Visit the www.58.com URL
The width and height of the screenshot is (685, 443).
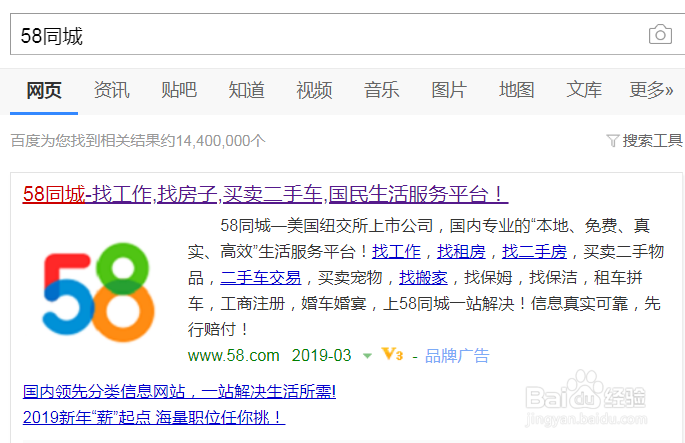pyautogui.click(x=234, y=356)
